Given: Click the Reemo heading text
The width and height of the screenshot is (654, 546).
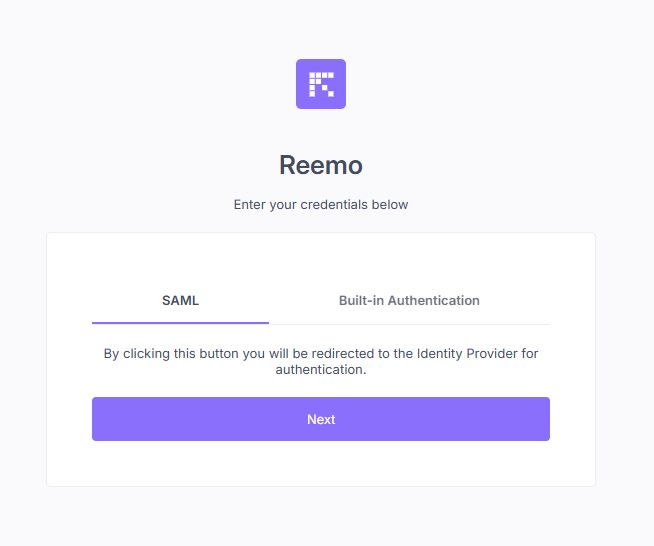Looking at the screenshot, I should tap(321, 165).
